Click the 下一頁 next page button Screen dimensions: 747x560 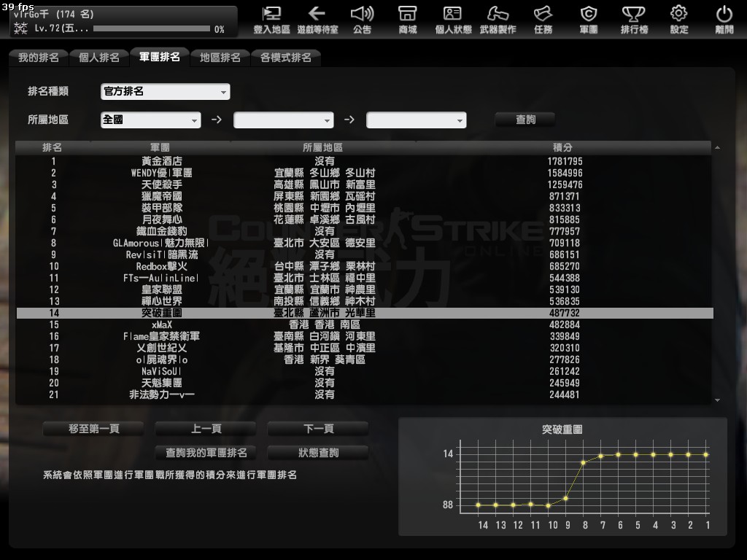pos(318,429)
